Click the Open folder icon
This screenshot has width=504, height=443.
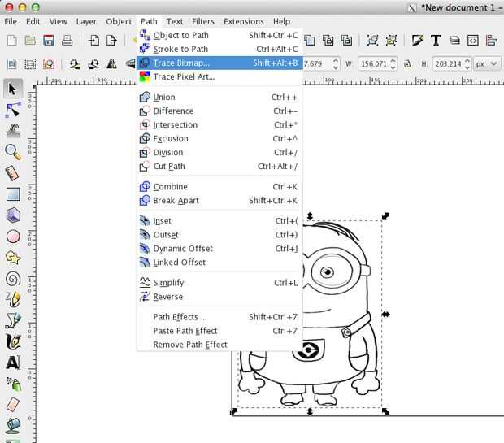30,41
